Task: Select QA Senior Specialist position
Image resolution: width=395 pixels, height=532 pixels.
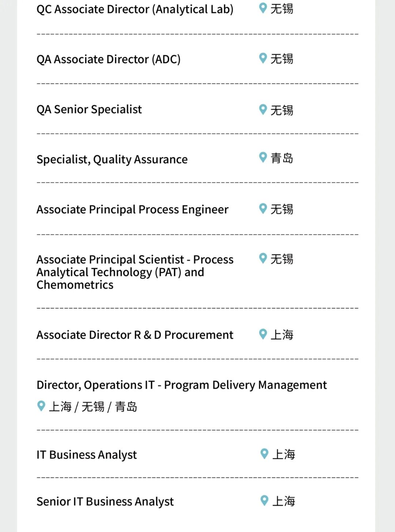Action: pos(89,109)
